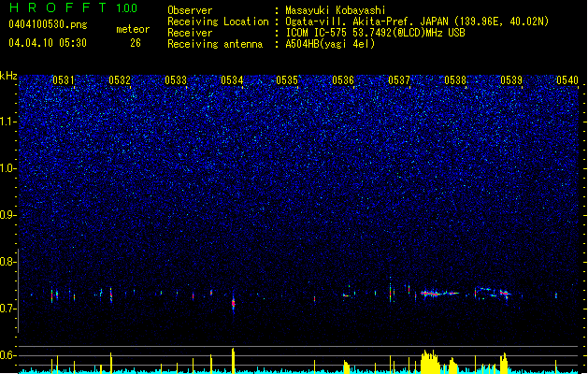588x374 pixels.
Task: Click the 0533 time marker
Action: coord(176,80)
